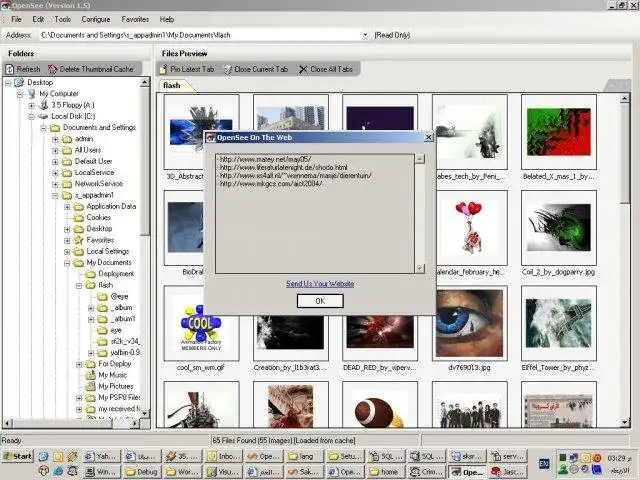This screenshot has height=480, width=640.
Task: Open the Configure menu
Action: 96,19
